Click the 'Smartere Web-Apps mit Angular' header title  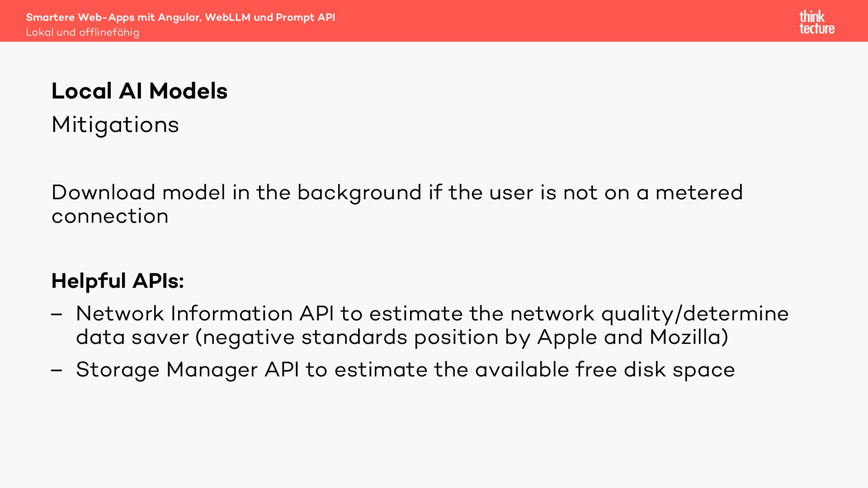113,17
